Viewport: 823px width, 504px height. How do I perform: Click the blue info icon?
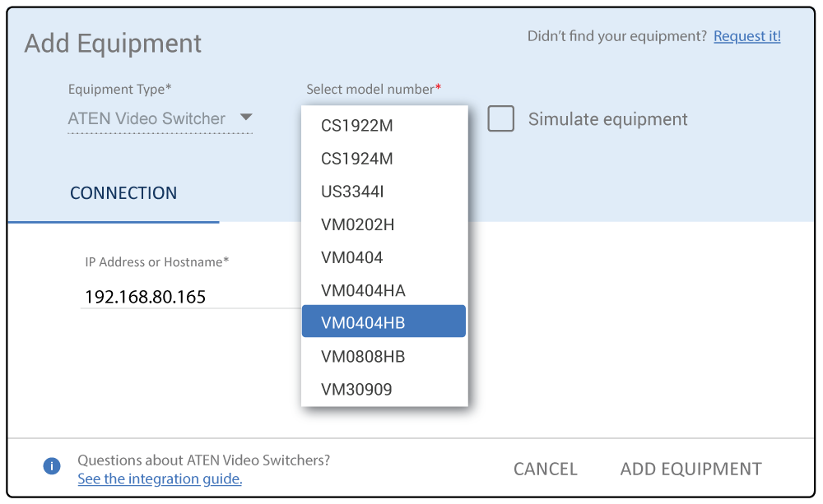coord(51,465)
